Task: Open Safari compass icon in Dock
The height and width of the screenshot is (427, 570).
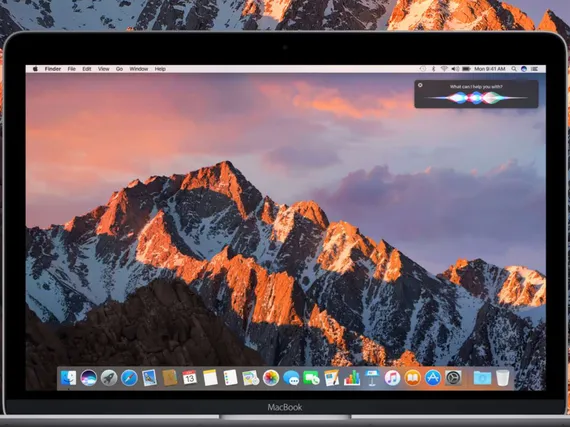Action: coord(129,378)
